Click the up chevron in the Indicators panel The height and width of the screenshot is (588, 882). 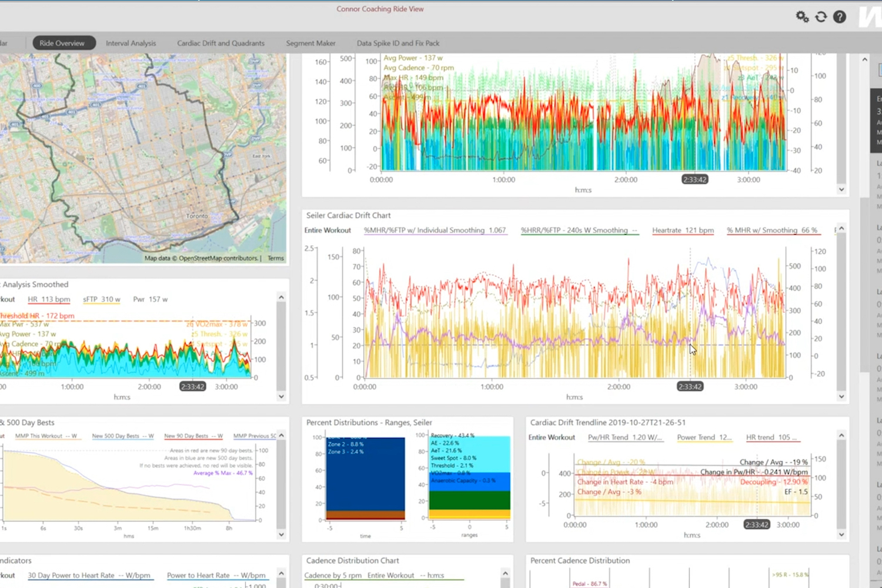pos(281,574)
